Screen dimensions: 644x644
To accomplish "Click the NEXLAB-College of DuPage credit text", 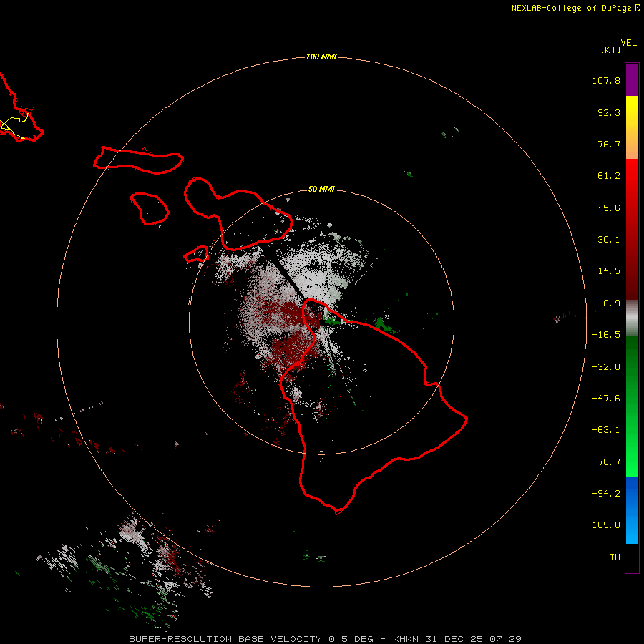I will (x=571, y=8).
